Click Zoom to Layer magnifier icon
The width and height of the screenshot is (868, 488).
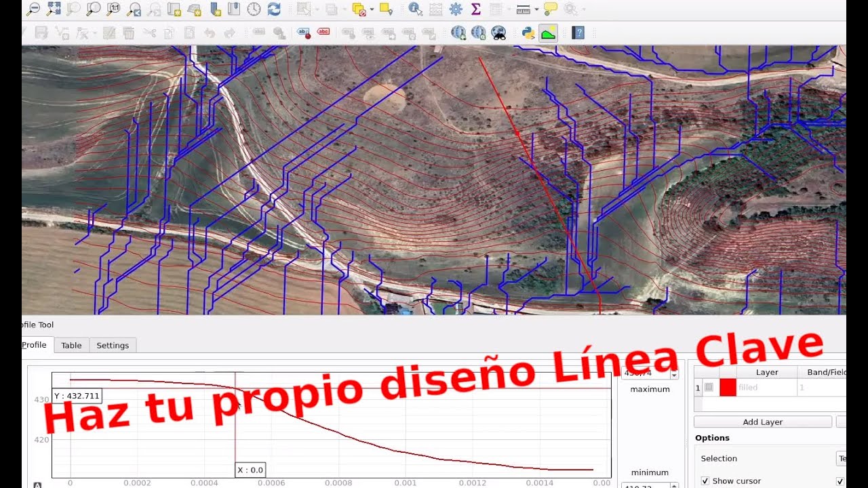[94, 9]
